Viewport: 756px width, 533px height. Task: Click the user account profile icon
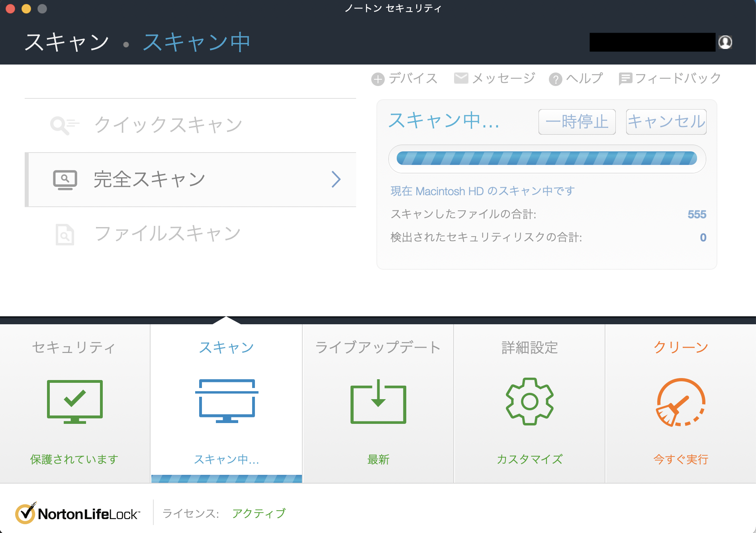click(x=725, y=42)
